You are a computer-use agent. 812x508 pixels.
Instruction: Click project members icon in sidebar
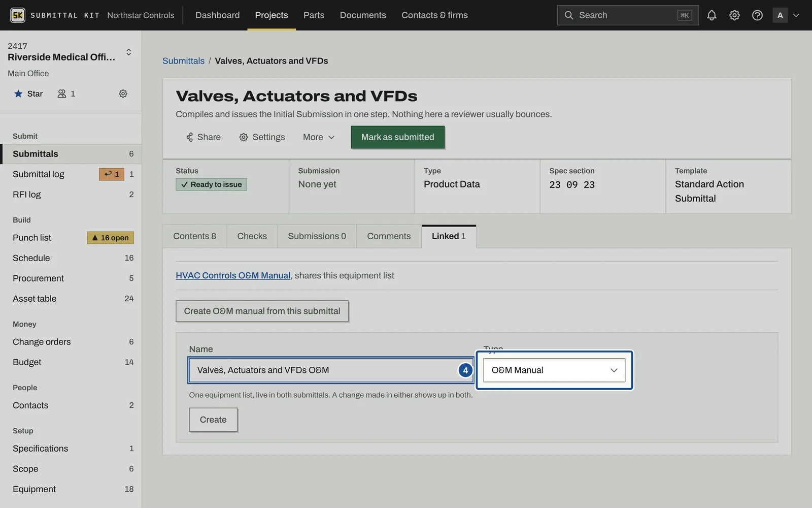click(x=62, y=93)
